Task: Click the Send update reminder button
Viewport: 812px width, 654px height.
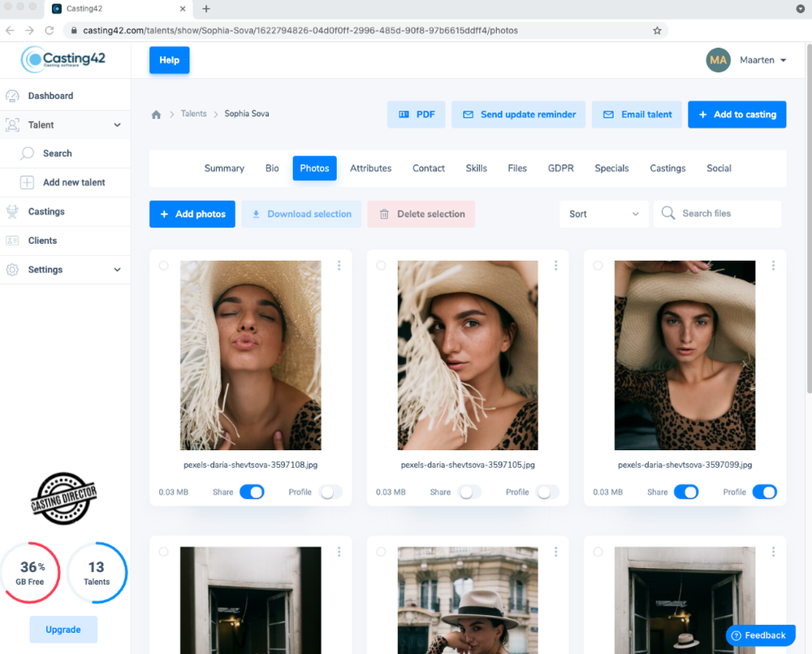Action: [x=518, y=115]
